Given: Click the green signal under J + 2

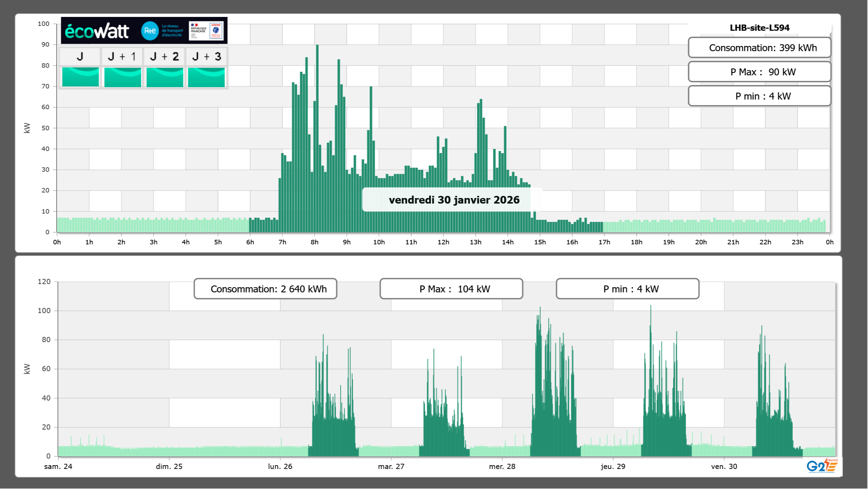Looking at the screenshot, I should point(165,77).
